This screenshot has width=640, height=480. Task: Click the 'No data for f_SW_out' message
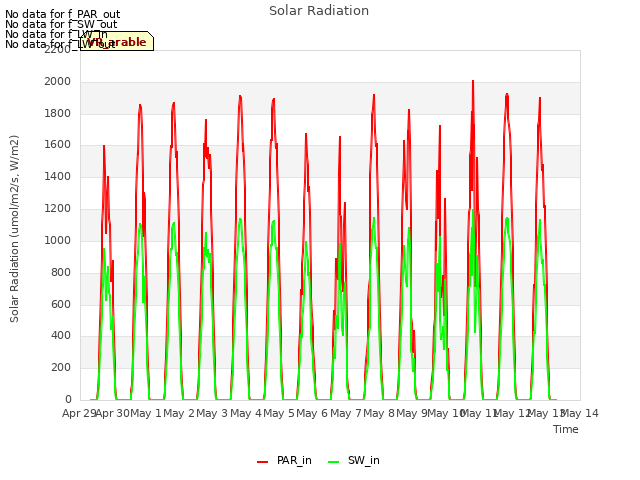[61, 24]
